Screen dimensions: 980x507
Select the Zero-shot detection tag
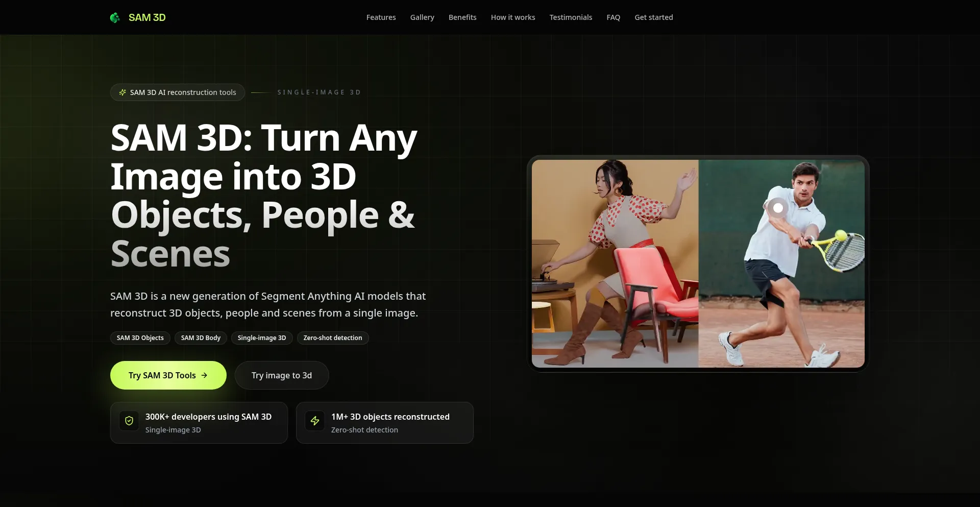(x=333, y=338)
